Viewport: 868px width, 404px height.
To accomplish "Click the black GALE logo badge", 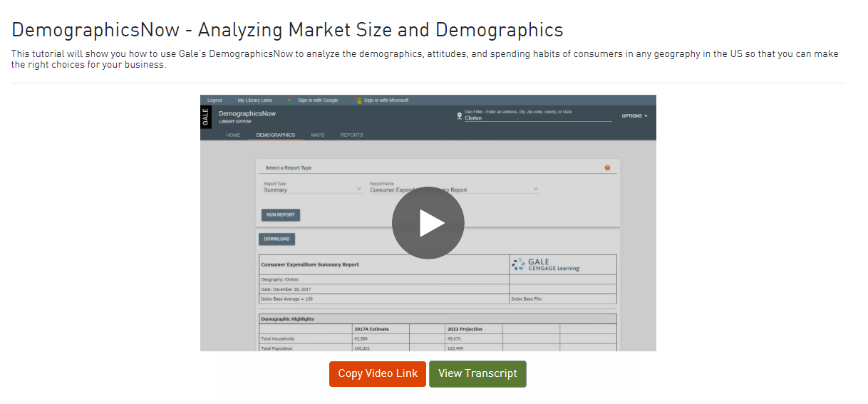I will pos(206,118).
